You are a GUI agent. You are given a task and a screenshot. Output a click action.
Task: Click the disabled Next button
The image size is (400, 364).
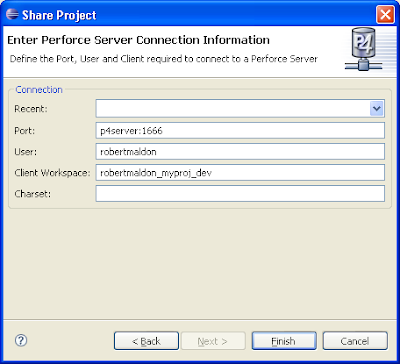[212, 341]
